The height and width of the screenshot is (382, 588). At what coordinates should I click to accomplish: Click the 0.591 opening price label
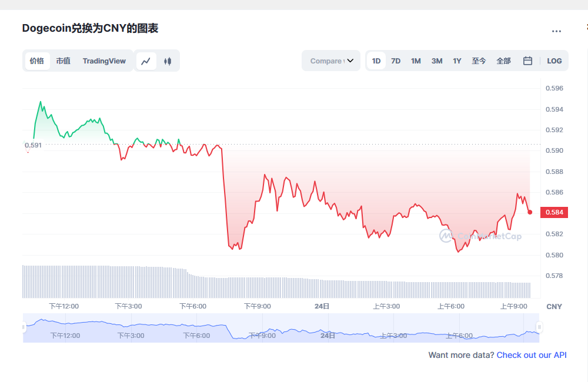[x=33, y=145]
